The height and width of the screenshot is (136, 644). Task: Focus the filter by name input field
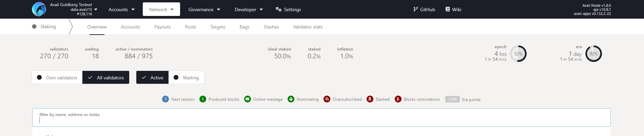pyautogui.click(x=321, y=120)
